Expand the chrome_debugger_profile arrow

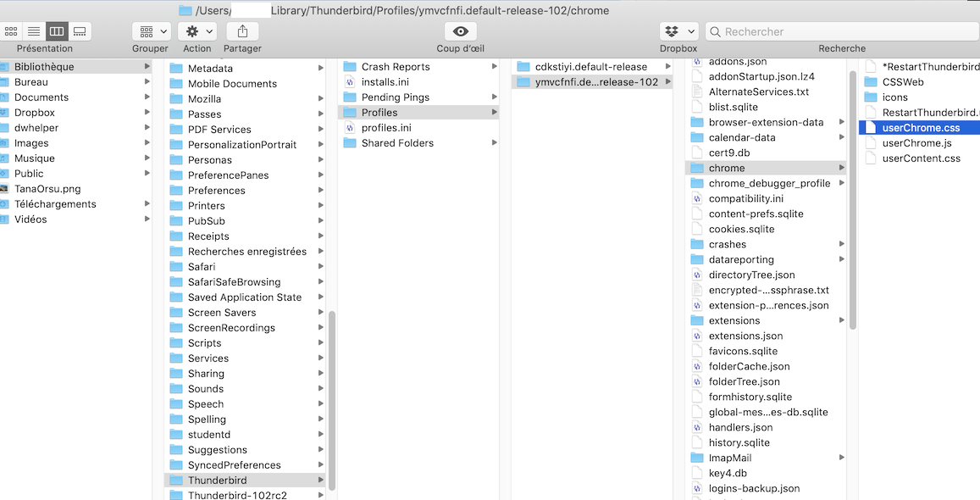pyautogui.click(x=842, y=183)
